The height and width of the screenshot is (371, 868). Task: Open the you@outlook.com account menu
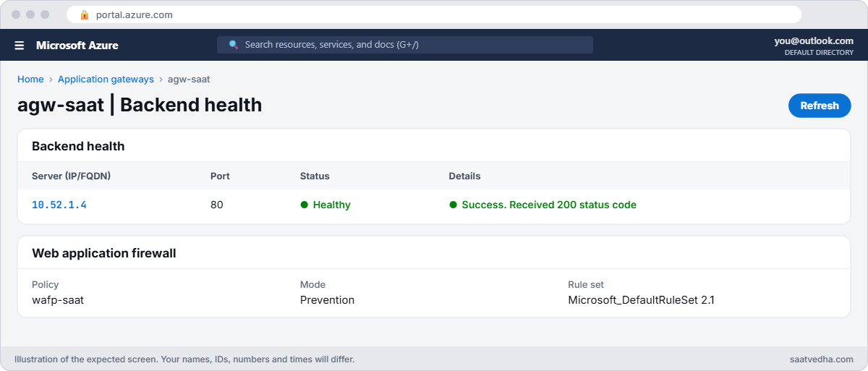point(814,40)
